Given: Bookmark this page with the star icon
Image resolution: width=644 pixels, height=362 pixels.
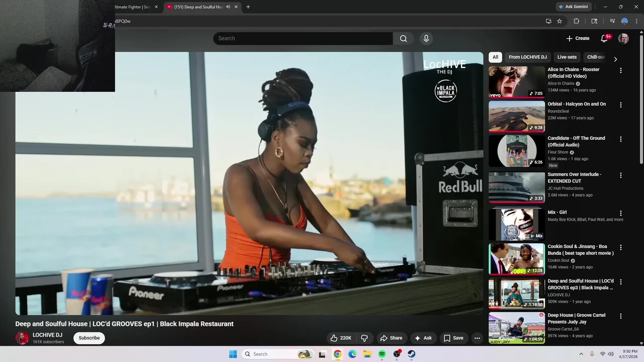Looking at the screenshot, I should click(x=559, y=21).
